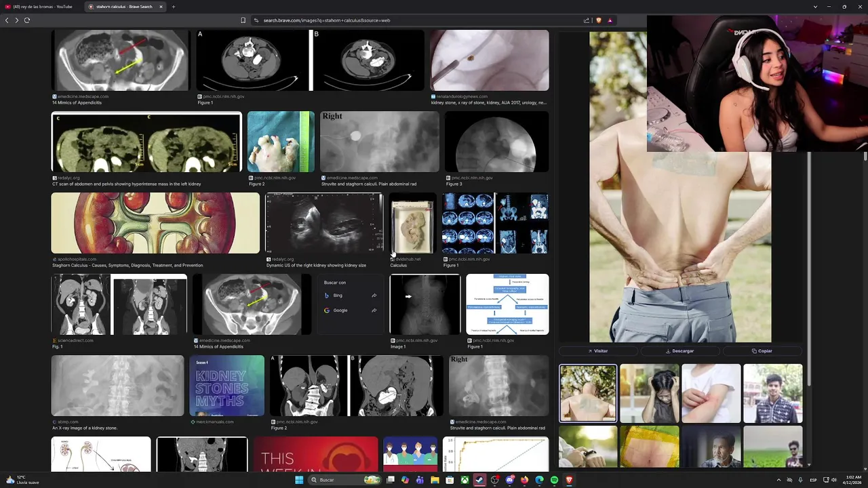Open volume control in system tray
This screenshot has width=868, height=488.
coord(833,480)
